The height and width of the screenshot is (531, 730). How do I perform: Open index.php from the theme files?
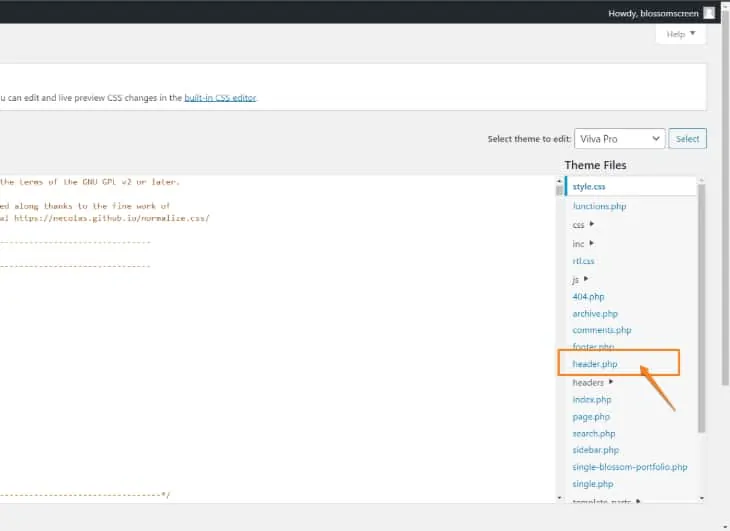coord(591,400)
